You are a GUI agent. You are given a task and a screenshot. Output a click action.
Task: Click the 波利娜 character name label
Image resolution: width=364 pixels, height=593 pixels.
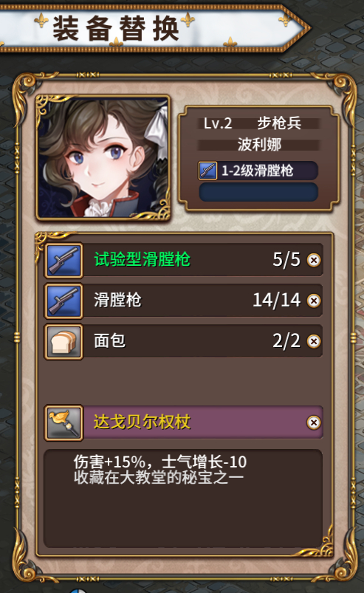click(259, 145)
